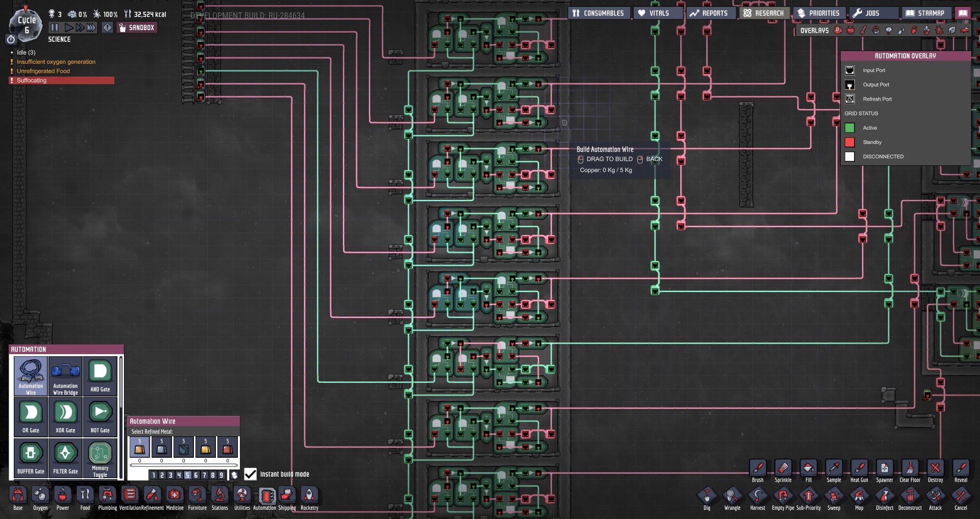This screenshot has height=519, width=980.
Task: Select the sandbox Heat Gun tool
Action: pyautogui.click(x=859, y=469)
